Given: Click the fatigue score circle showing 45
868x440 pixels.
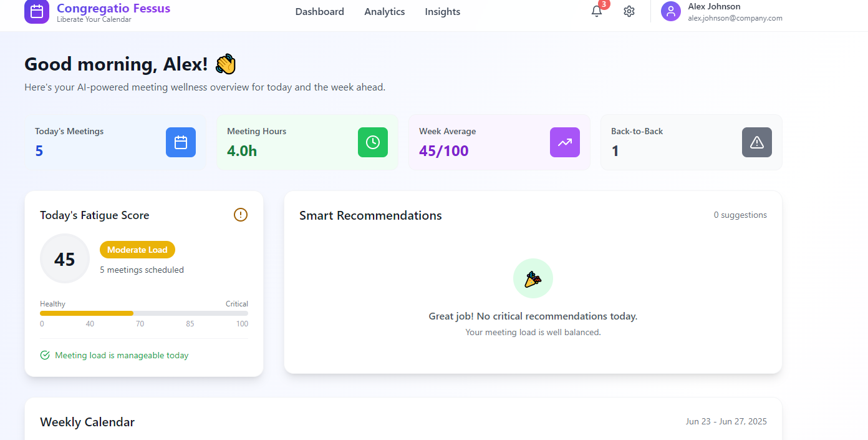Looking at the screenshot, I should point(65,258).
